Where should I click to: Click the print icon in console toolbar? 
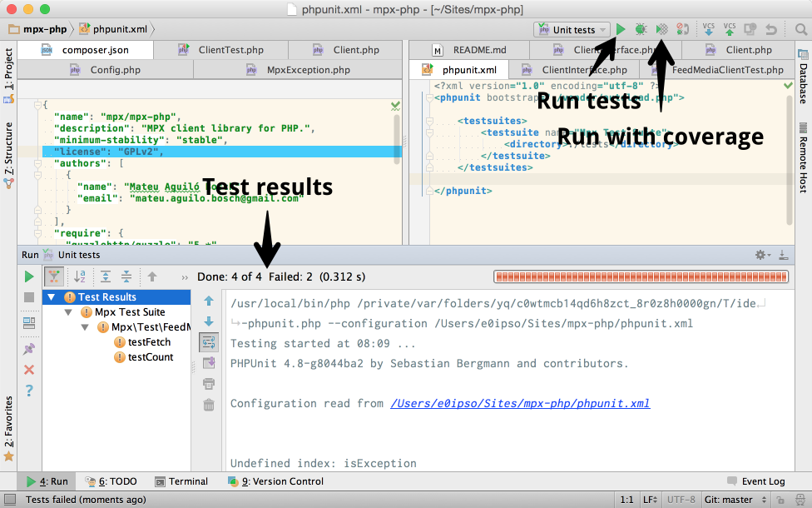click(209, 384)
